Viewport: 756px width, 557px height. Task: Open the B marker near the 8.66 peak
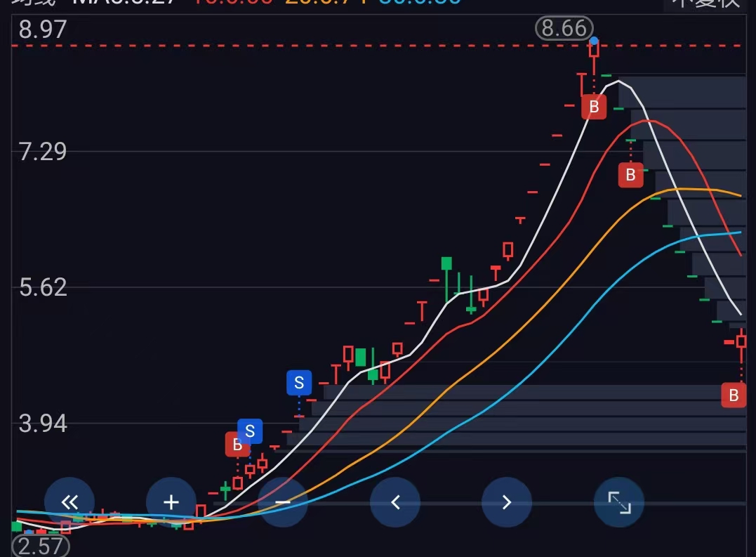(x=594, y=107)
